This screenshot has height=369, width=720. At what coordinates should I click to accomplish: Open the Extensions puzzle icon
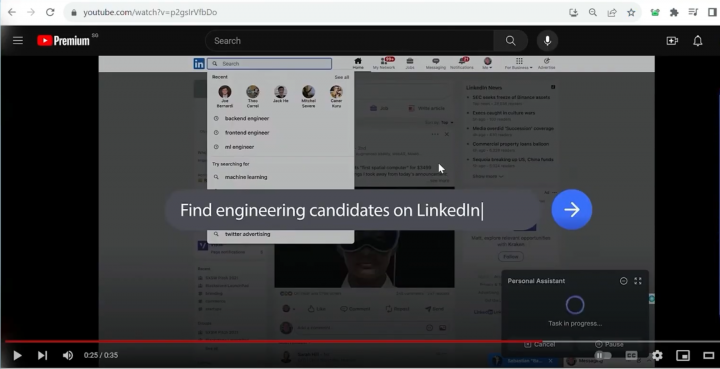(x=674, y=12)
